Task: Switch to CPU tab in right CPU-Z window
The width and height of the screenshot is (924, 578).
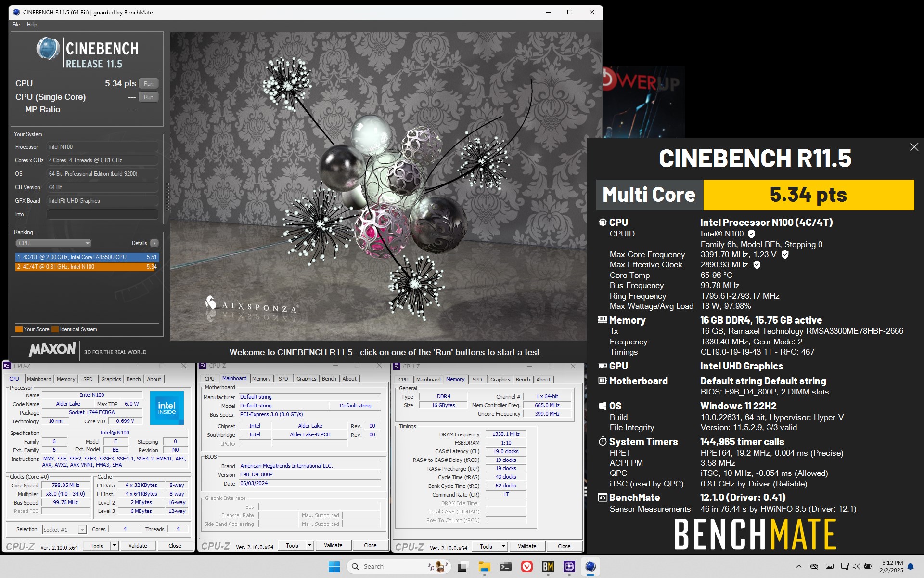Action: 403,380
